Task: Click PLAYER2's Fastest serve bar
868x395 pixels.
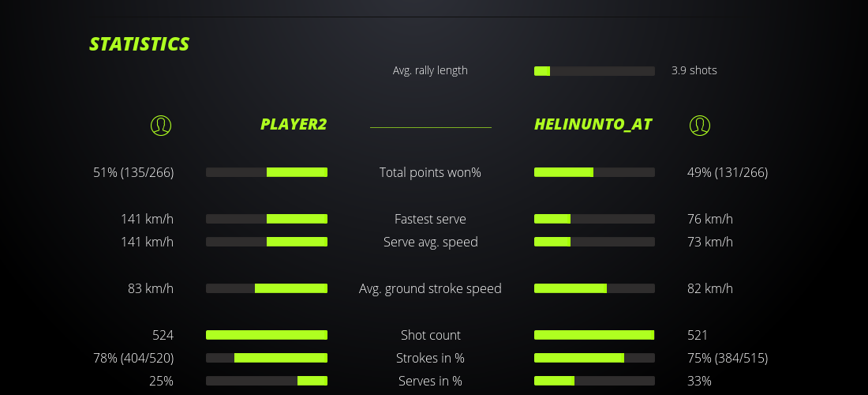Action: [x=267, y=219]
